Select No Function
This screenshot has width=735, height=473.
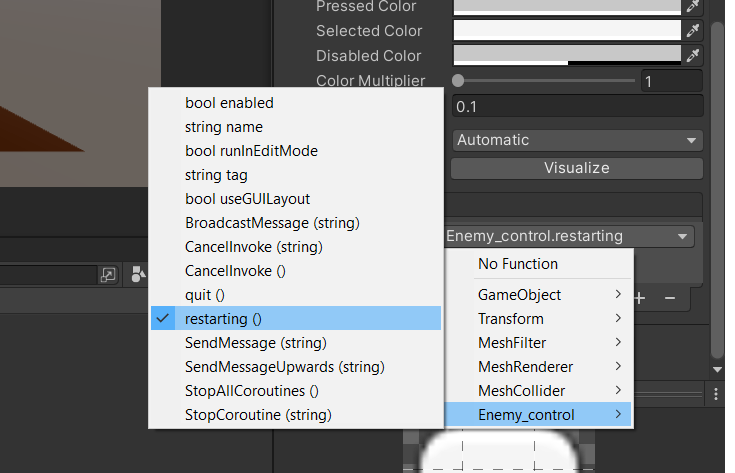tap(539, 264)
